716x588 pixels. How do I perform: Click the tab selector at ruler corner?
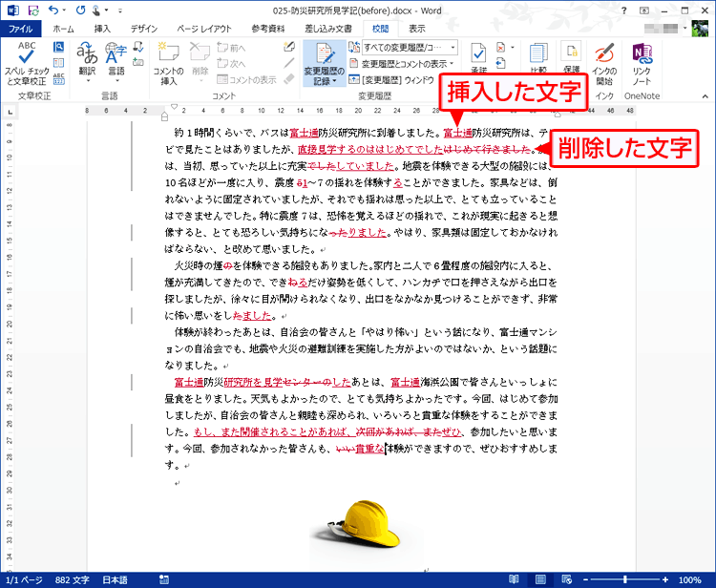(x=10, y=111)
